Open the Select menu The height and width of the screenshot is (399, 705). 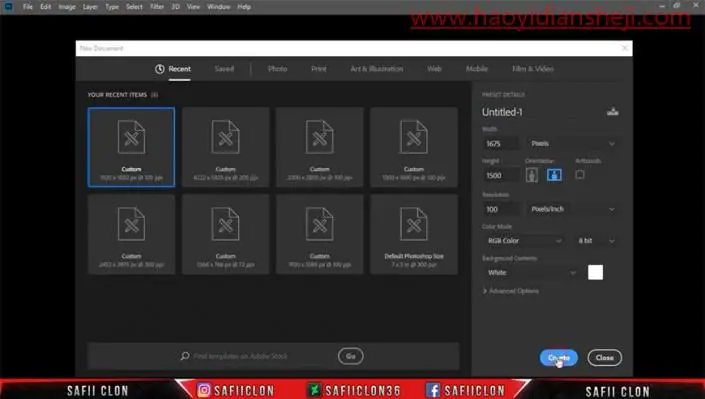(134, 7)
